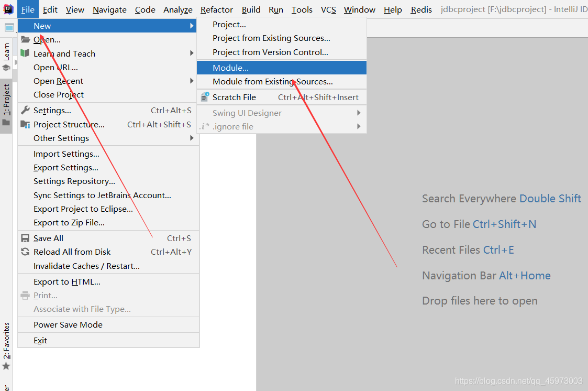Select Export Settings... menu item
The height and width of the screenshot is (391, 588).
pos(108,167)
